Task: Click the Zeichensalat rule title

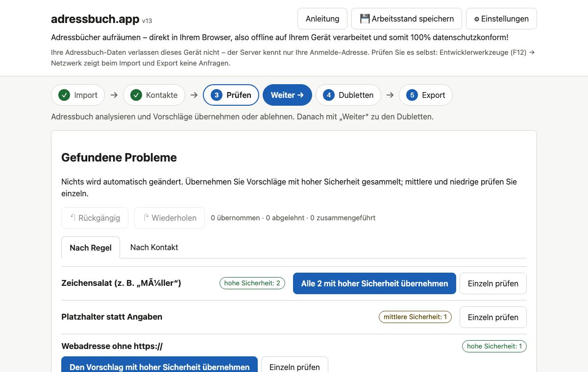Action: (121, 283)
